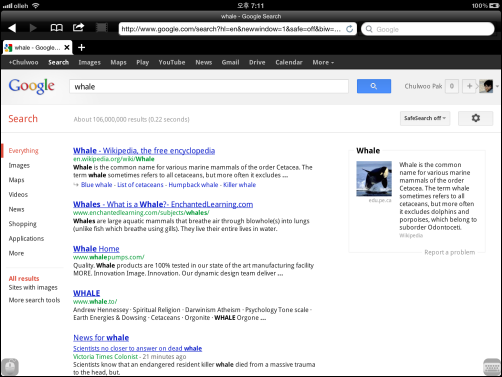Tap the browser forward arrow

[33, 28]
